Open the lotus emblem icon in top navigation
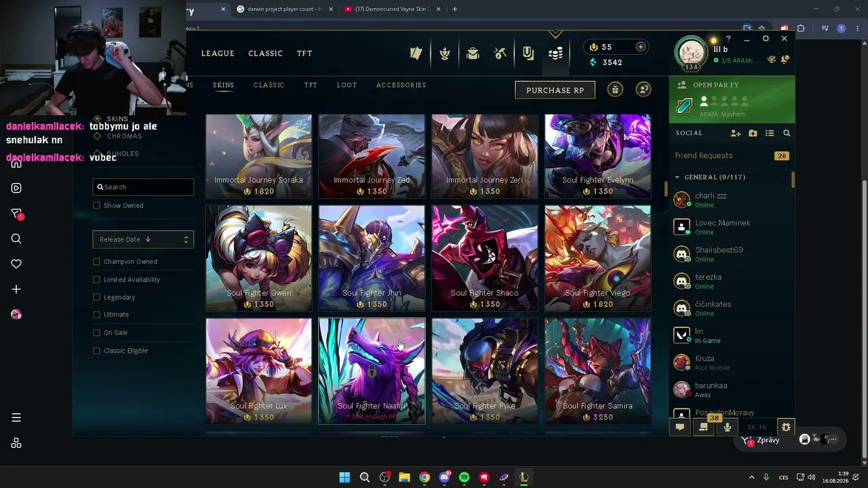Viewport: 868px width, 488px height. point(445,54)
